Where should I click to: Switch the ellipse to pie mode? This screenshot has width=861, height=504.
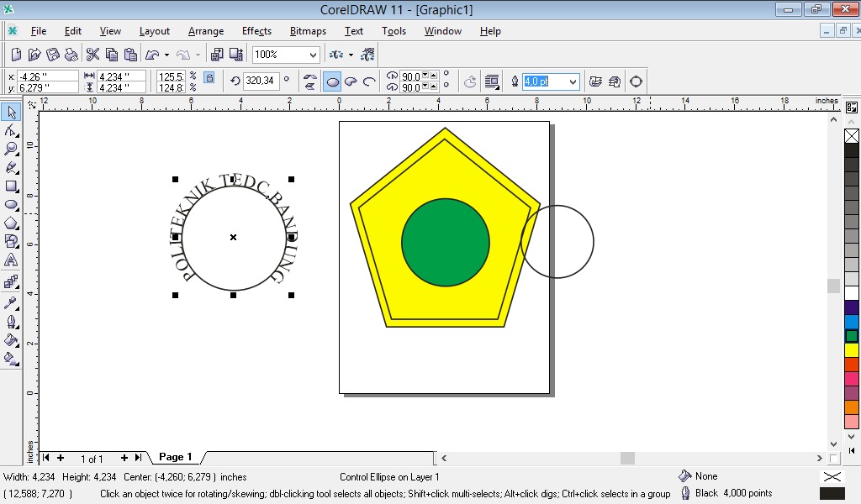351,81
